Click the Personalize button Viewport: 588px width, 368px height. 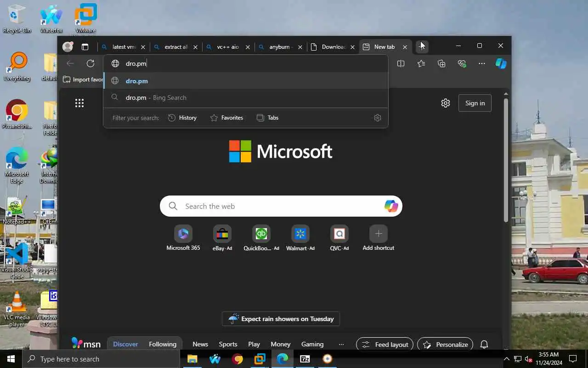(445, 345)
